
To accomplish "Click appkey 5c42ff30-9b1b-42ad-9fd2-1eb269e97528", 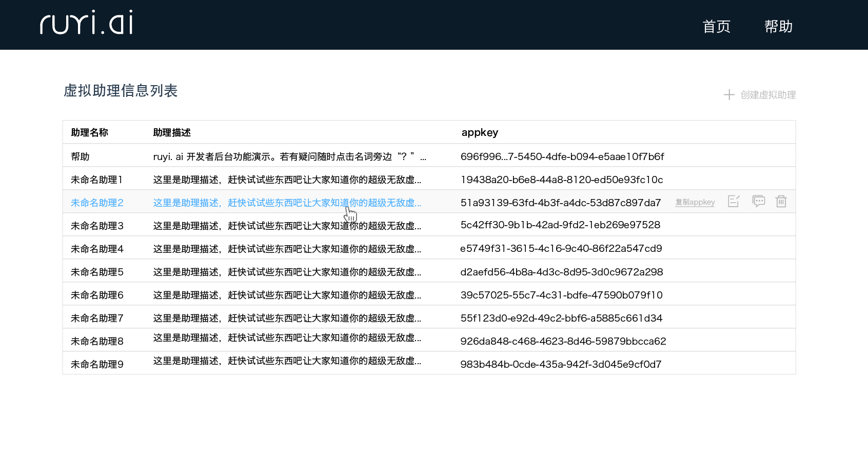I will (x=560, y=225).
